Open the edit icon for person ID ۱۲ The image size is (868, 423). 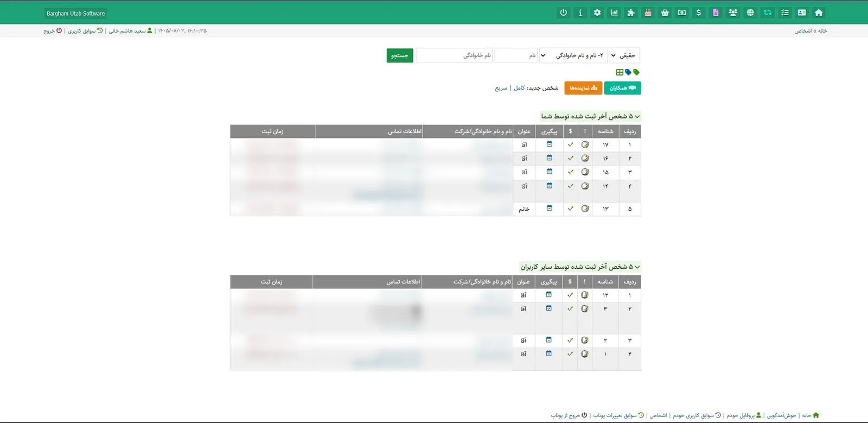pyautogui.click(x=584, y=295)
